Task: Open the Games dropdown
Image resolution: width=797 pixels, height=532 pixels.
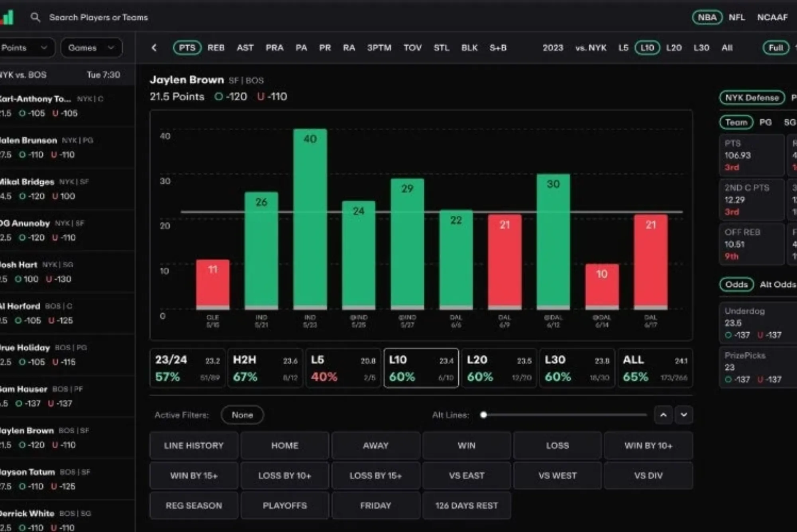Action: 91,48
